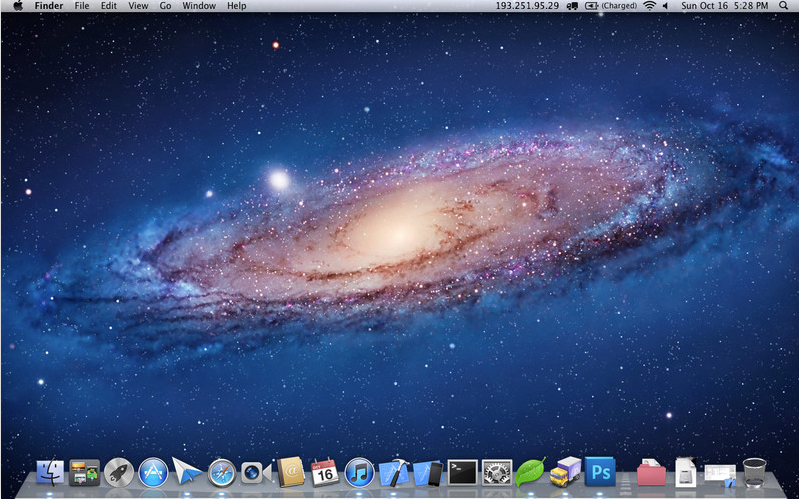
Task: Open the Edit menu
Action: pos(109,6)
